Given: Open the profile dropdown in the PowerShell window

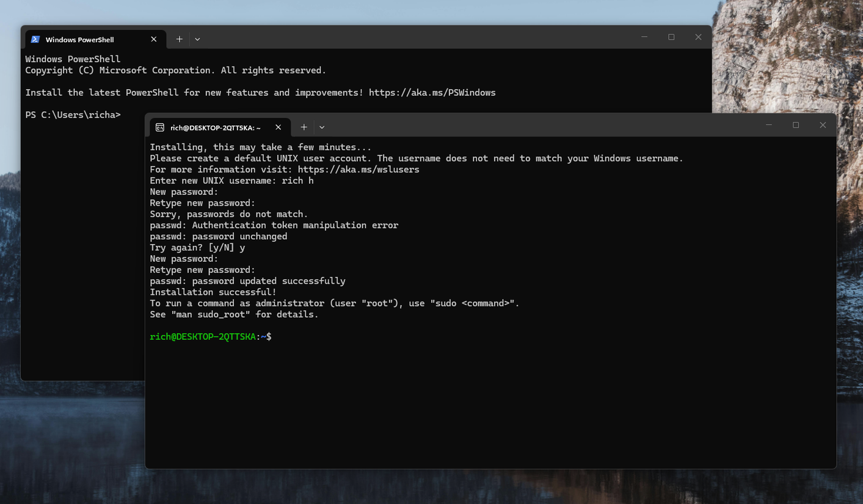Looking at the screenshot, I should click(x=197, y=39).
